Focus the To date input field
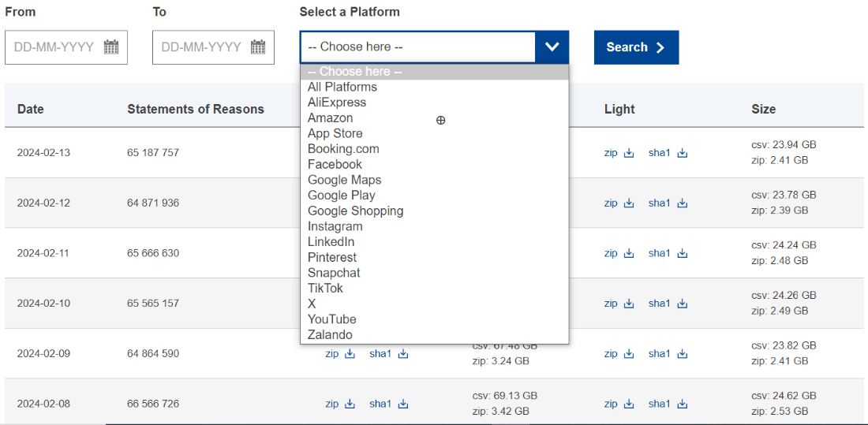The height and width of the screenshot is (425, 868). tap(200, 47)
